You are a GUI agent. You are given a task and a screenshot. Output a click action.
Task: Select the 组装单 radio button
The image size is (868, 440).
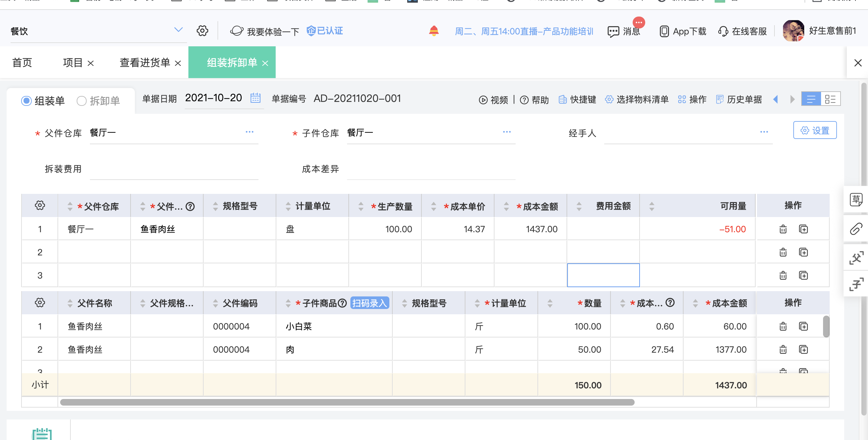pyautogui.click(x=26, y=101)
